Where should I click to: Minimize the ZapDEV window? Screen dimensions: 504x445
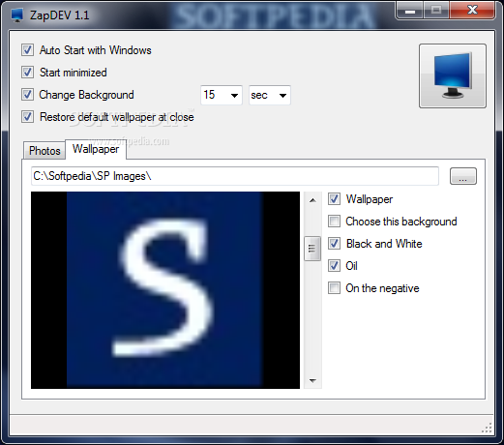(410, 12)
